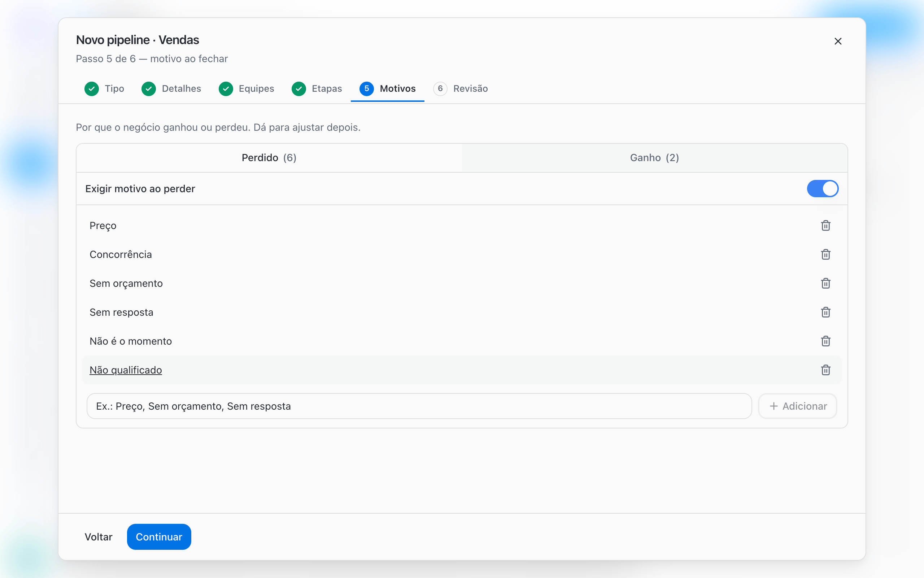
Task: Go to completed Detalhes step
Action: [x=171, y=89]
